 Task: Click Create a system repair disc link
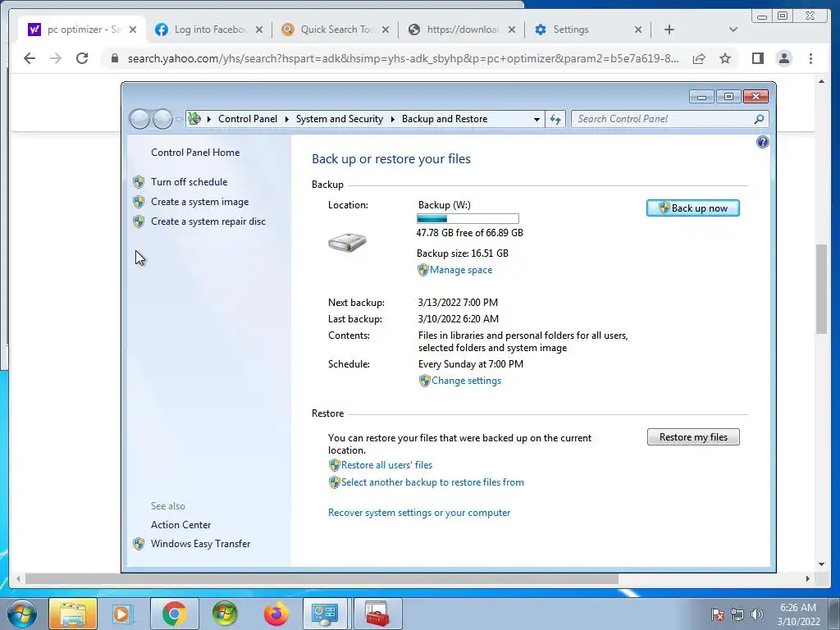click(208, 221)
